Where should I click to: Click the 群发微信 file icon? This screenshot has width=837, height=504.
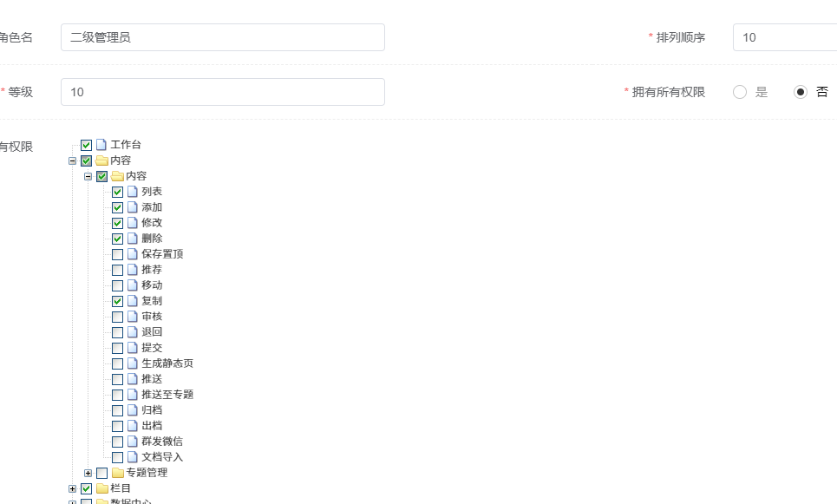(133, 442)
